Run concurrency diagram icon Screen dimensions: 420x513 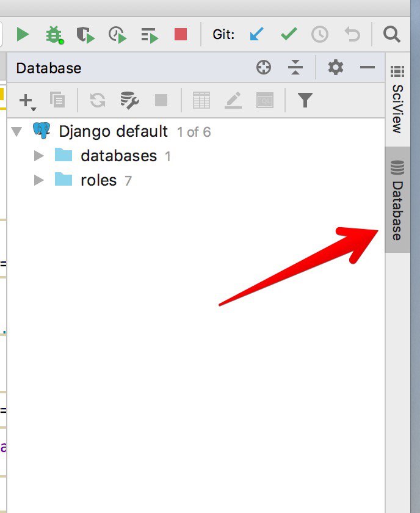150,35
